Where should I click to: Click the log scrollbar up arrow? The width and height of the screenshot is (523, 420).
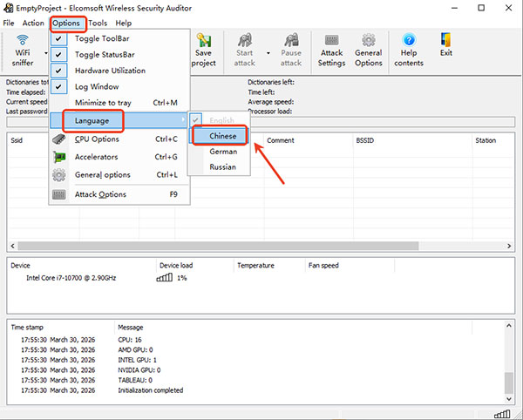coord(509,326)
